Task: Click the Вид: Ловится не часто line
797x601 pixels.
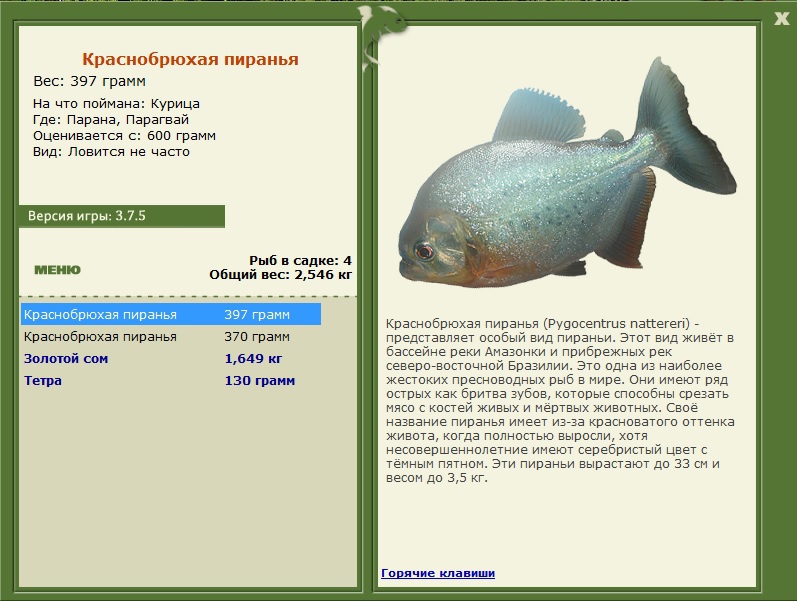Action: click(x=111, y=152)
